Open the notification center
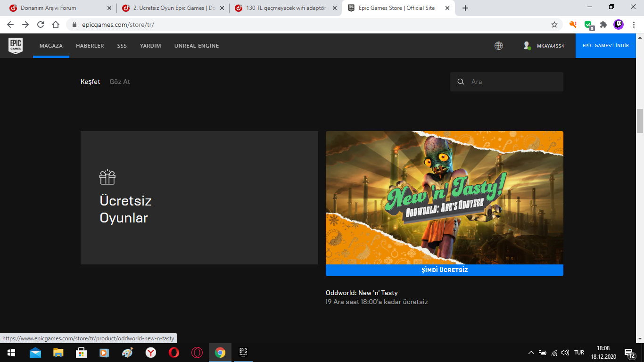 point(630,353)
